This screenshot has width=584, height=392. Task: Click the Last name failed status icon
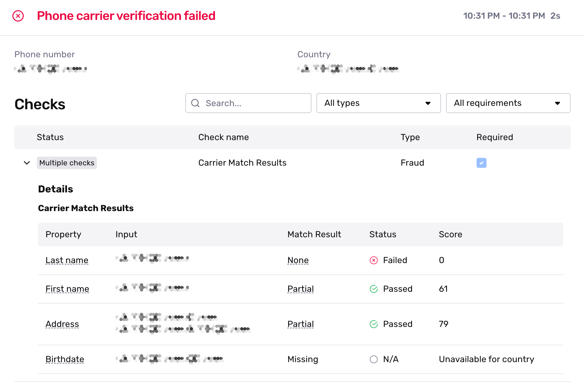tap(374, 260)
